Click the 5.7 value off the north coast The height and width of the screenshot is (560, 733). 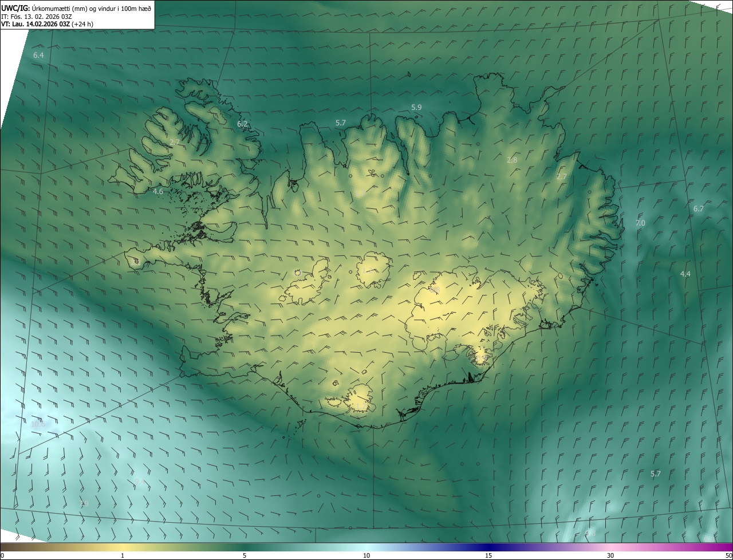click(x=341, y=123)
